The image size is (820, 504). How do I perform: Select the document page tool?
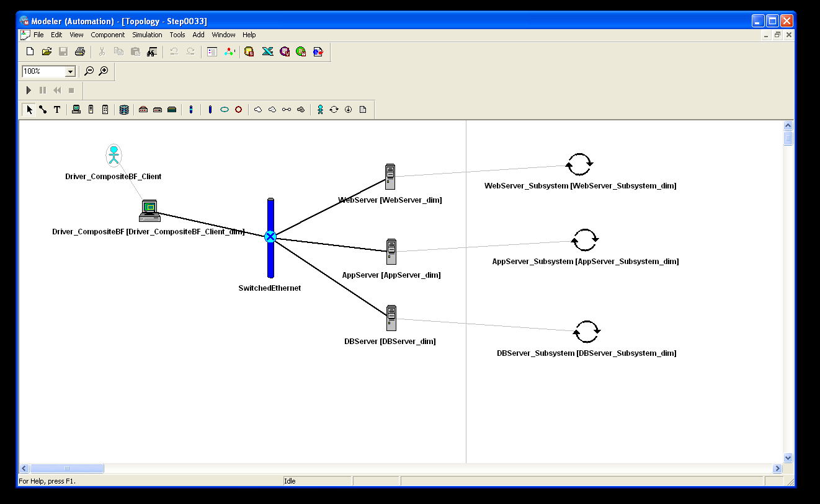(363, 110)
